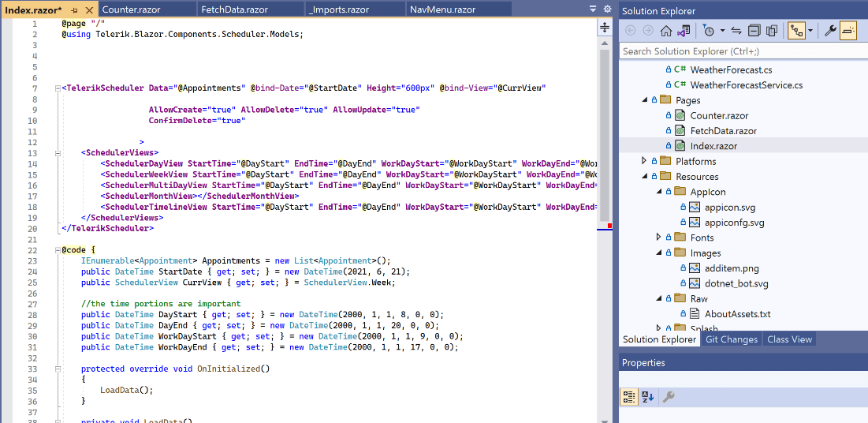Toggle Categorized view in Properties panel
868x423 pixels.
pos(629,396)
